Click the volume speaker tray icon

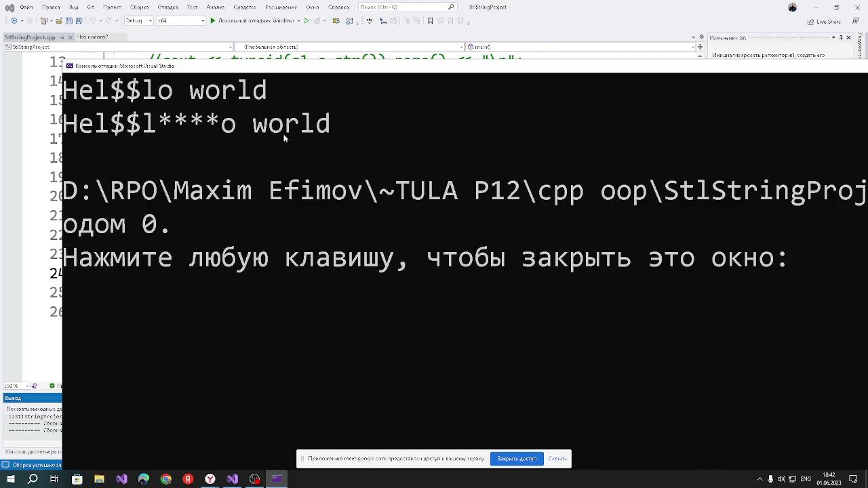(x=781, y=479)
